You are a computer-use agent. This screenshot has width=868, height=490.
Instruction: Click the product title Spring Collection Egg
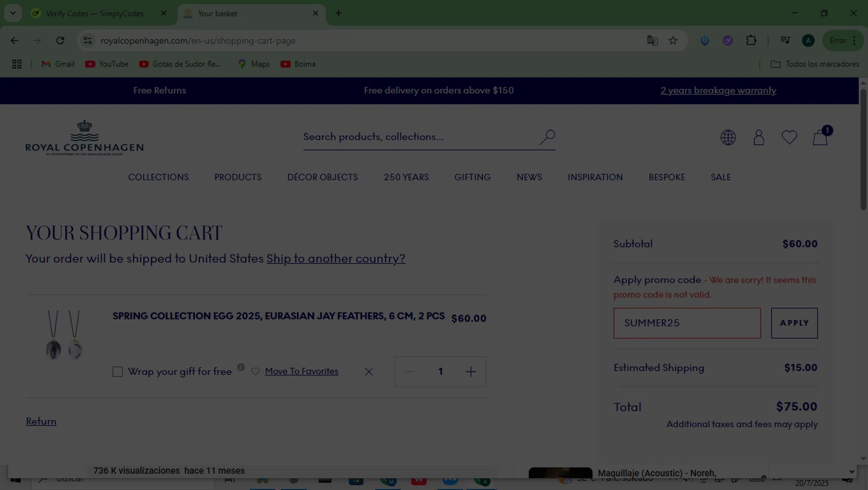[x=278, y=316]
